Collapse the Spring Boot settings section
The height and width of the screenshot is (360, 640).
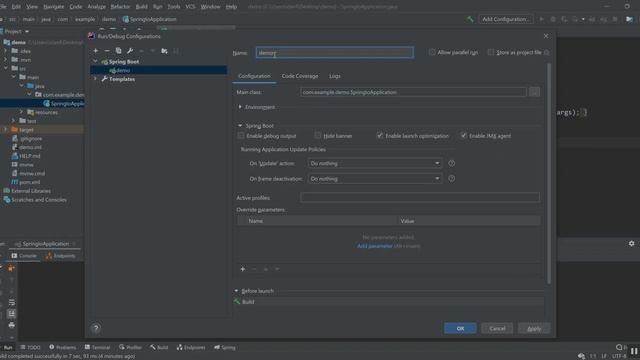pos(240,126)
